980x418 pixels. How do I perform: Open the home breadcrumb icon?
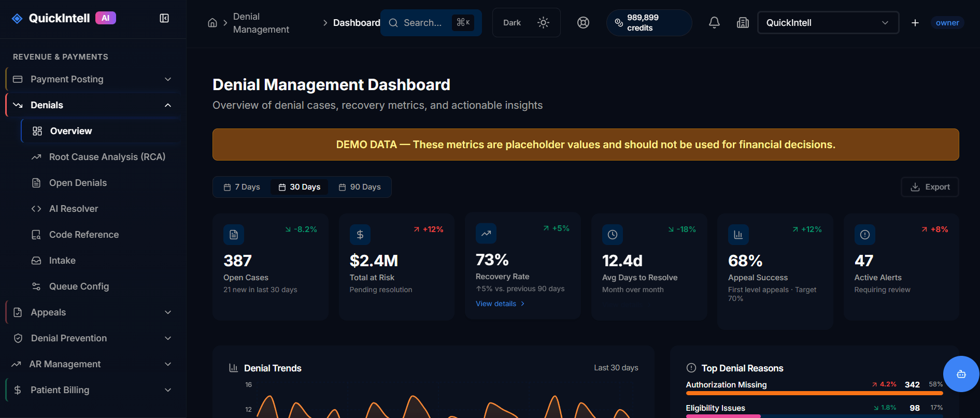coord(212,23)
